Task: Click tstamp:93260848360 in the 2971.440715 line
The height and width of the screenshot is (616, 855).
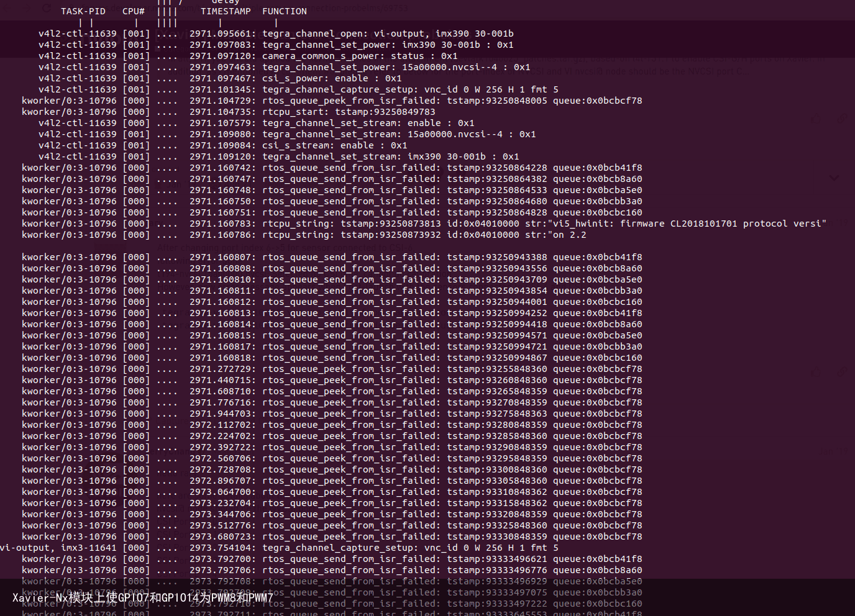Action: (x=497, y=380)
